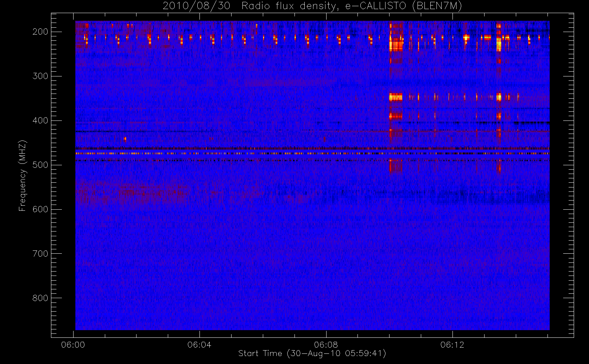
Task: Click the 06:04 time tick label
Action: 199,345
